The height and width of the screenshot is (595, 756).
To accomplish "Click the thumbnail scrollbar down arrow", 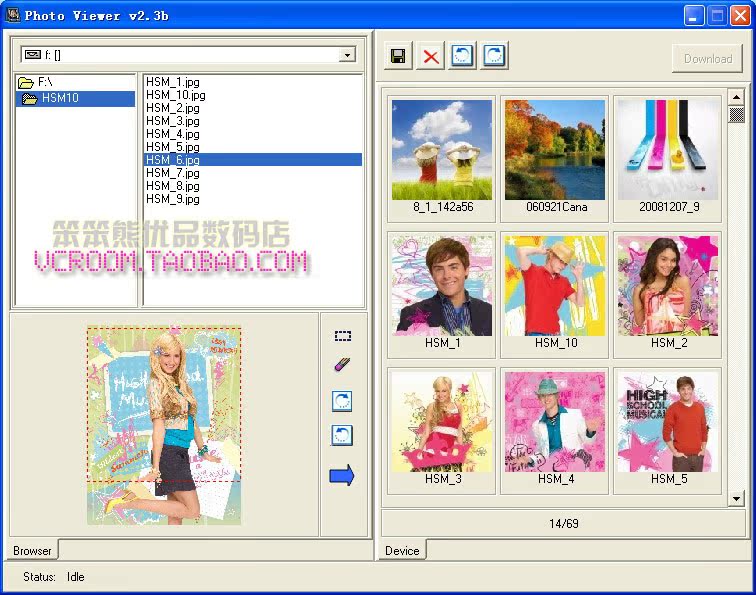I will (x=736, y=498).
